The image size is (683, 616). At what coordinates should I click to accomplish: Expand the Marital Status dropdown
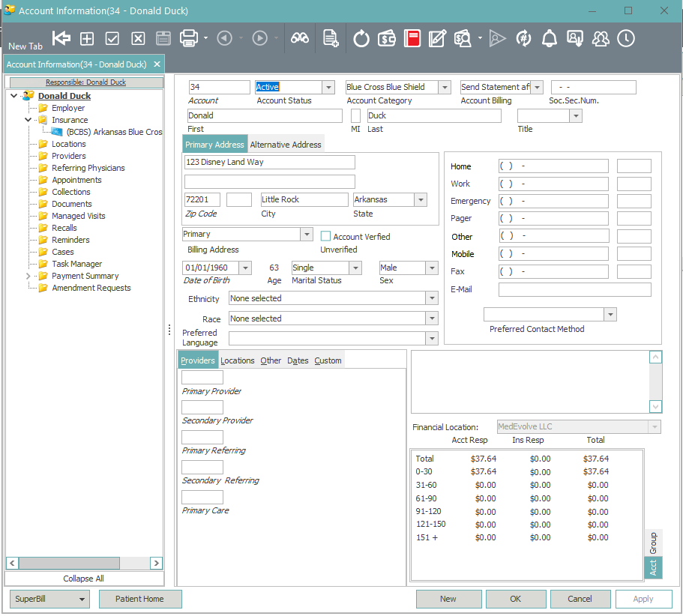coord(355,268)
